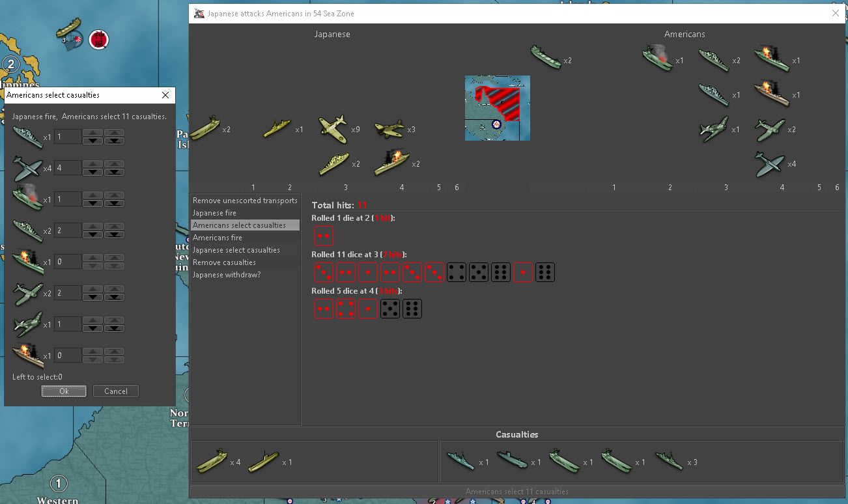Select 'Remove casualties' battle step
The image size is (848, 504).
point(224,262)
